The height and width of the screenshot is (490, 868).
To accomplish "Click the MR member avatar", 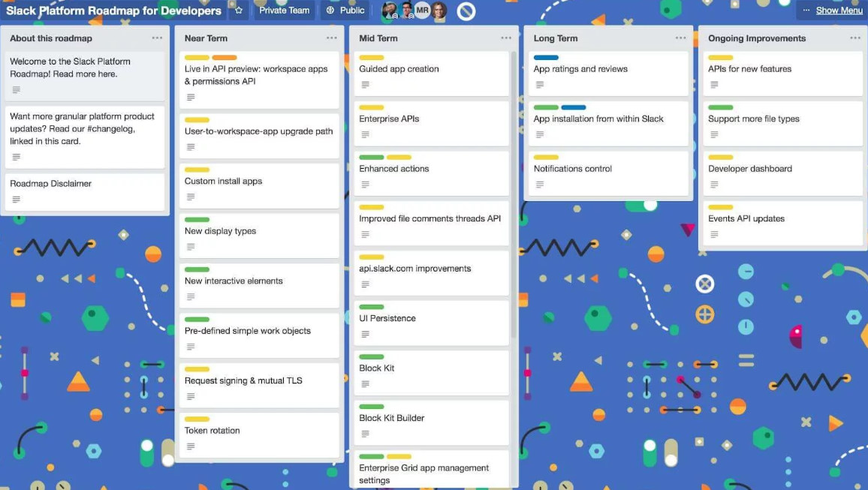I will point(421,10).
